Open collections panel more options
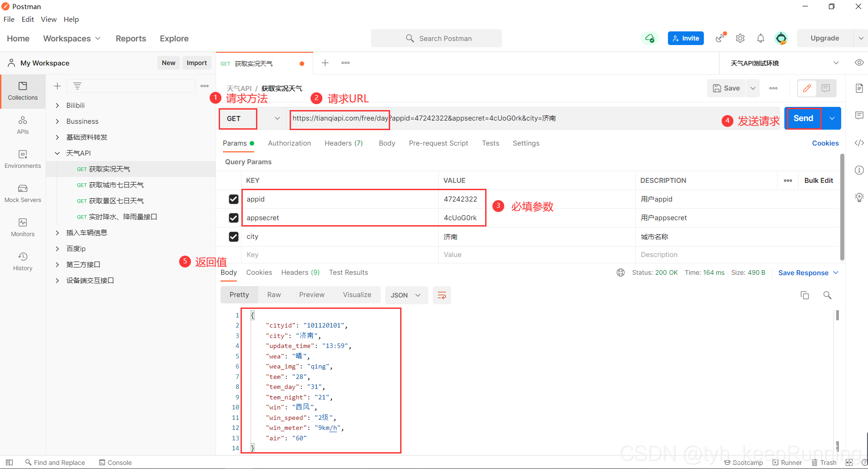The width and height of the screenshot is (868, 469). pyautogui.click(x=205, y=86)
